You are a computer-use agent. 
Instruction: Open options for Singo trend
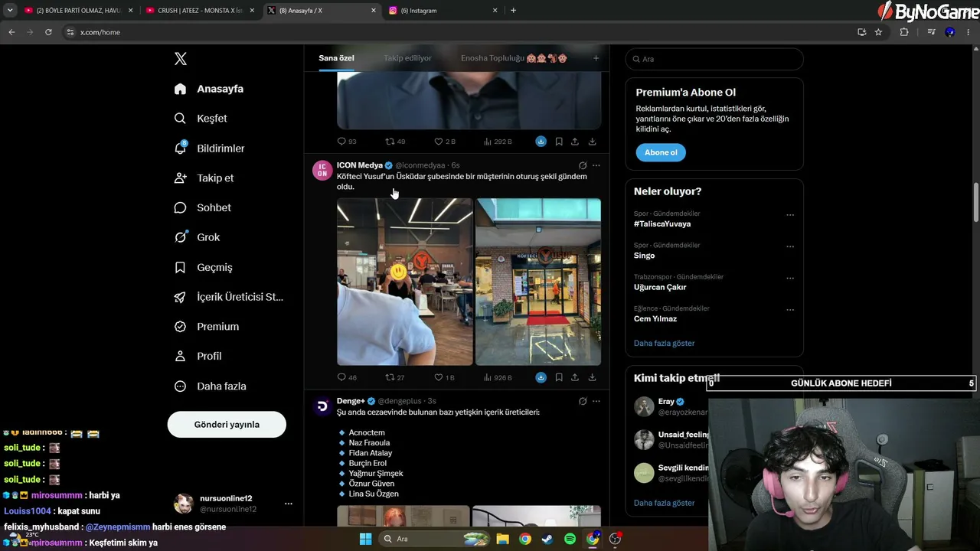point(790,246)
